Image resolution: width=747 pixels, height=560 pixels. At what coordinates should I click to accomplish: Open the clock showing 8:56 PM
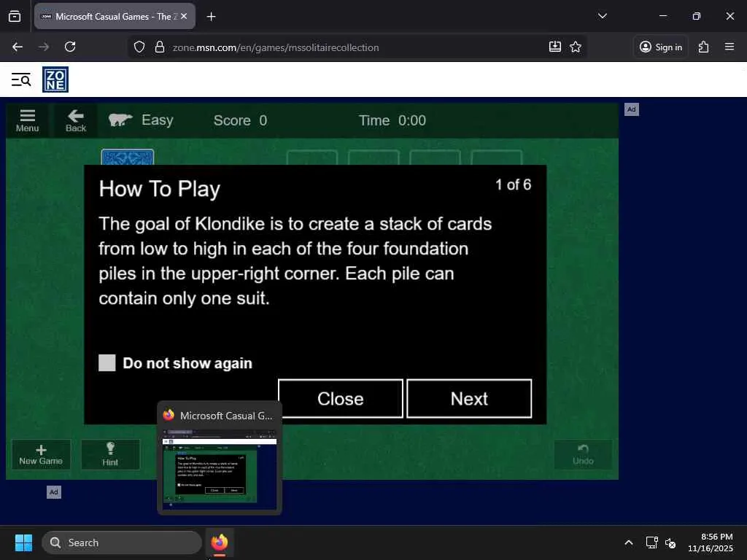[711, 542]
